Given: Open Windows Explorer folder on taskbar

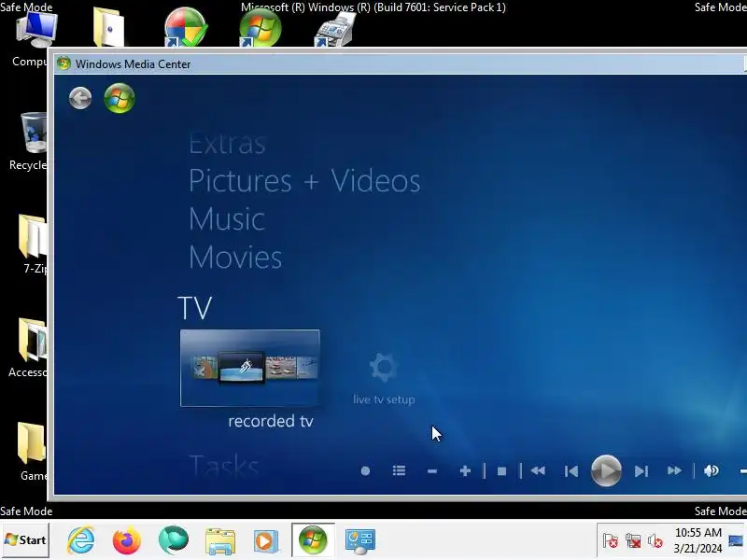Looking at the screenshot, I should [x=220, y=541].
